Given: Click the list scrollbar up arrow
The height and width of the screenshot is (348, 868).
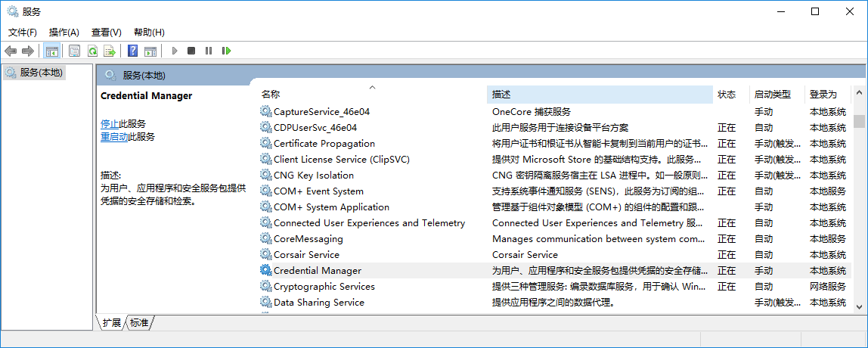Looking at the screenshot, I should click(859, 92).
